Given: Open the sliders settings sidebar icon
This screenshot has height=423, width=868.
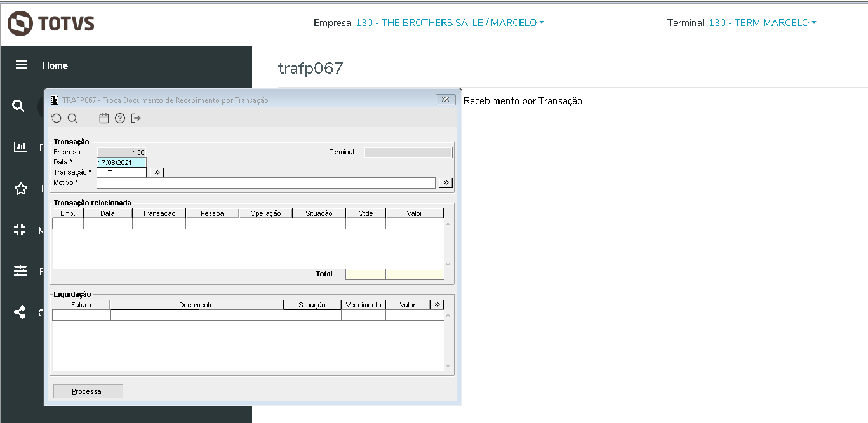Looking at the screenshot, I should (21, 271).
